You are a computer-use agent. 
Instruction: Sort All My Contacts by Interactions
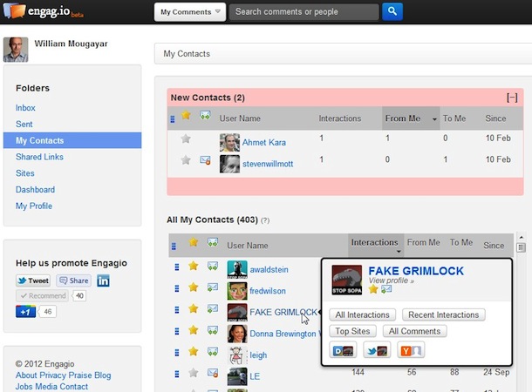point(375,245)
